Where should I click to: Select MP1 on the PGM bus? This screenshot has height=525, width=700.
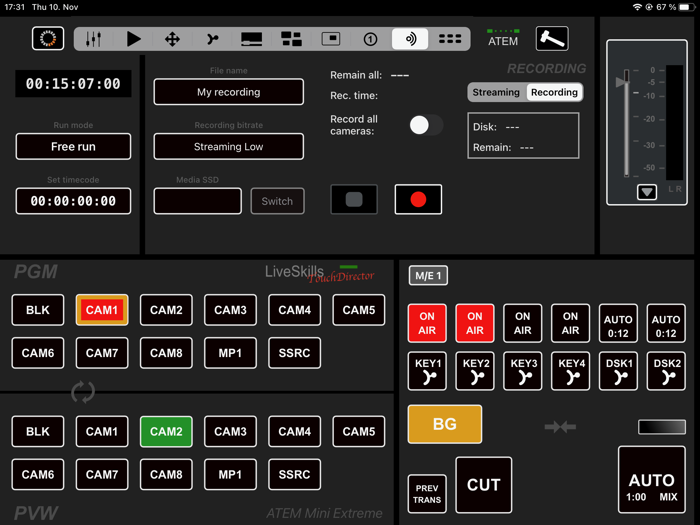tap(230, 353)
